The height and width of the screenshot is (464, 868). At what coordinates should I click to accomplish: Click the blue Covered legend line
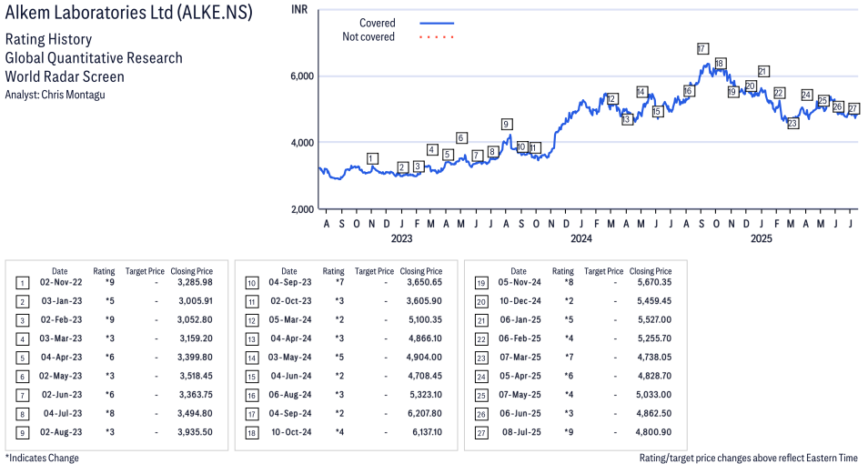(437, 24)
